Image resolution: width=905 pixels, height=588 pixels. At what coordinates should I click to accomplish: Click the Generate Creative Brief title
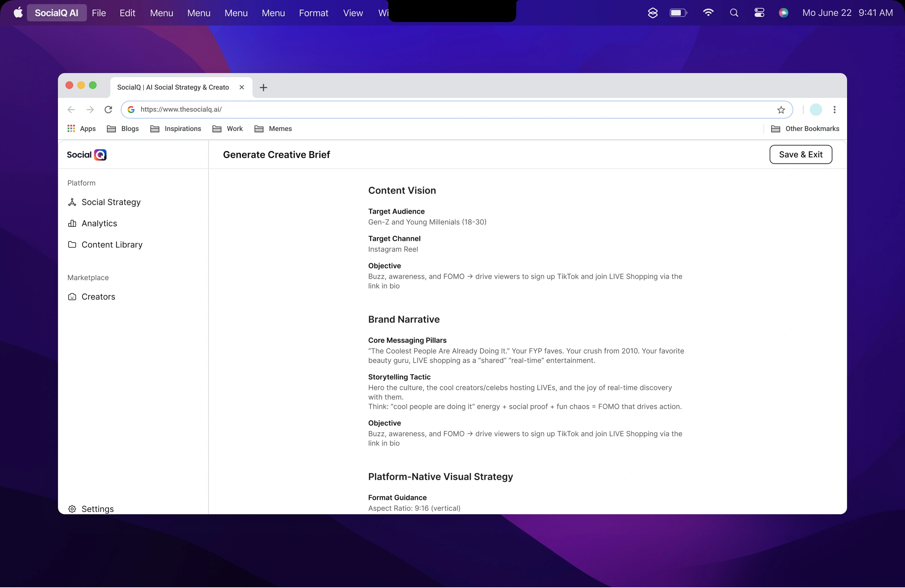pos(277,155)
